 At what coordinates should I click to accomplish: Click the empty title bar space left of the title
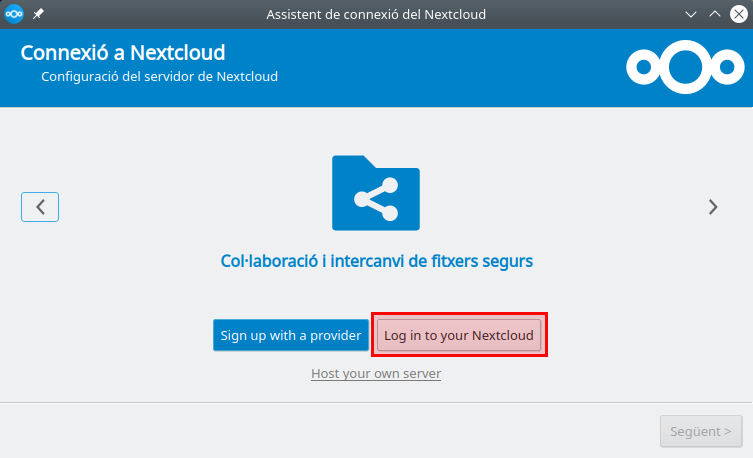(x=150, y=14)
